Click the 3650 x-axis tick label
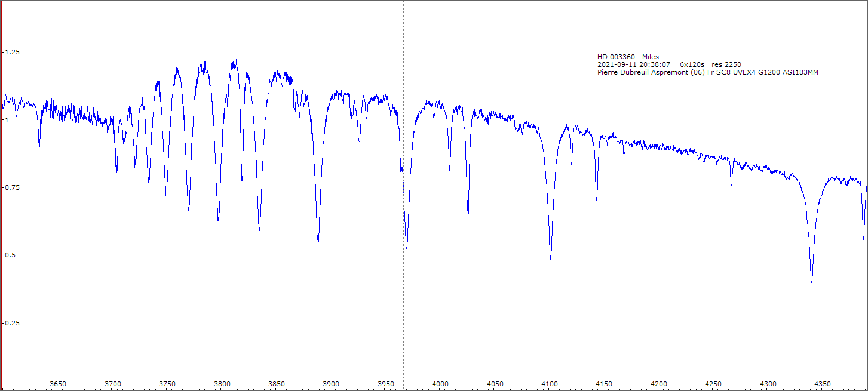The image size is (868, 391). [x=58, y=383]
